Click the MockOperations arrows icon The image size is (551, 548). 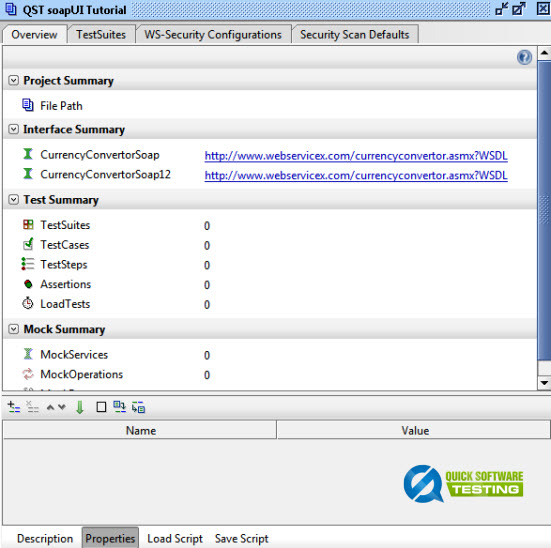28,374
